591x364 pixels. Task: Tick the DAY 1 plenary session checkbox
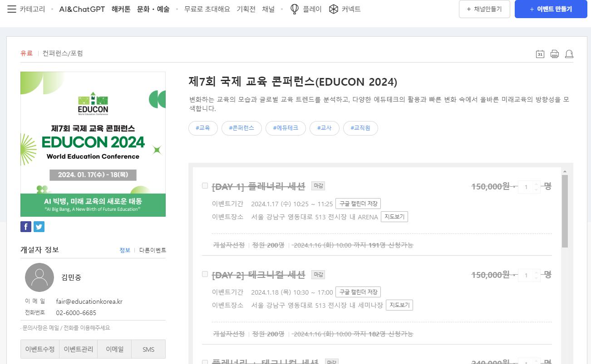(x=205, y=185)
